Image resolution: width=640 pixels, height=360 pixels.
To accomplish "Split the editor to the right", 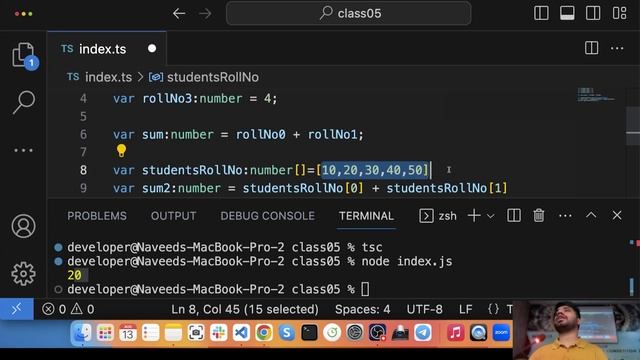I will (x=591, y=48).
